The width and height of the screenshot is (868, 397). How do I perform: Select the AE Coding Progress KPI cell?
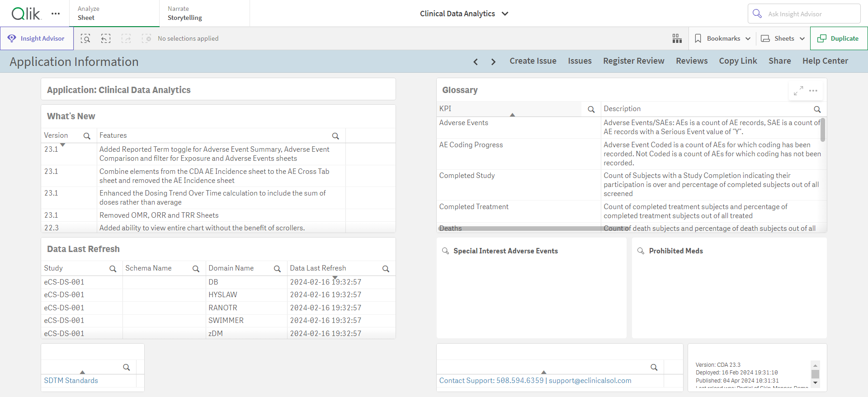click(x=519, y=154)
